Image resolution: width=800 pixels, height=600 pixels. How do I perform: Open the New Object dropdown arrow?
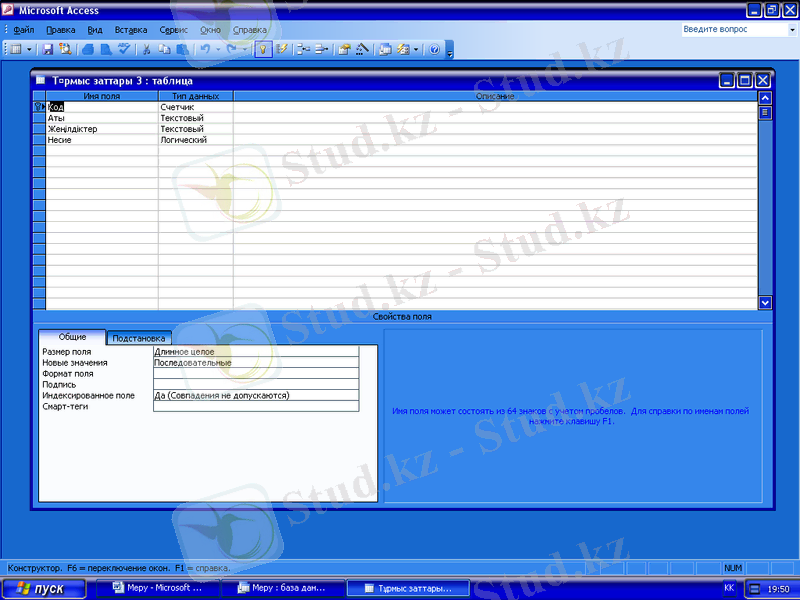[x=416, y=49]
